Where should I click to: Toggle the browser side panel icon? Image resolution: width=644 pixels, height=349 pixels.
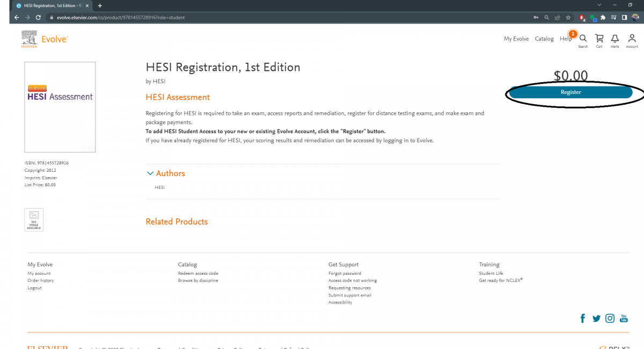tap(625, 17)
